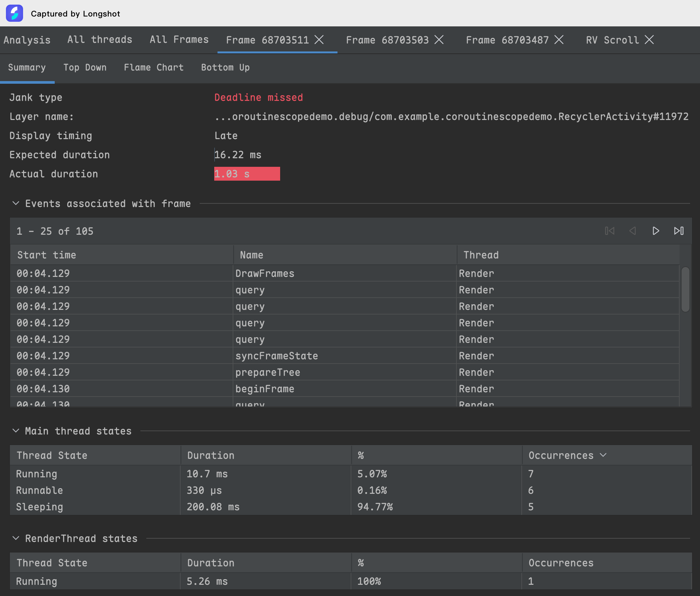The width and height of the screenshot is (700, 596).
Task: Click the events table scrollbar thumb
Action: pyautogui.click(x=685, y=289)
